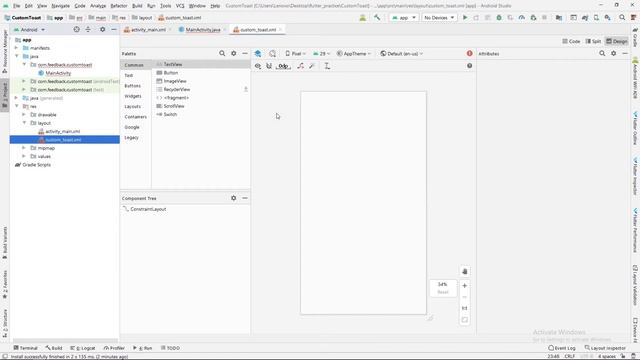Open the No Devices dropdown
640x360 pixels.
click(x=439, y=18)
